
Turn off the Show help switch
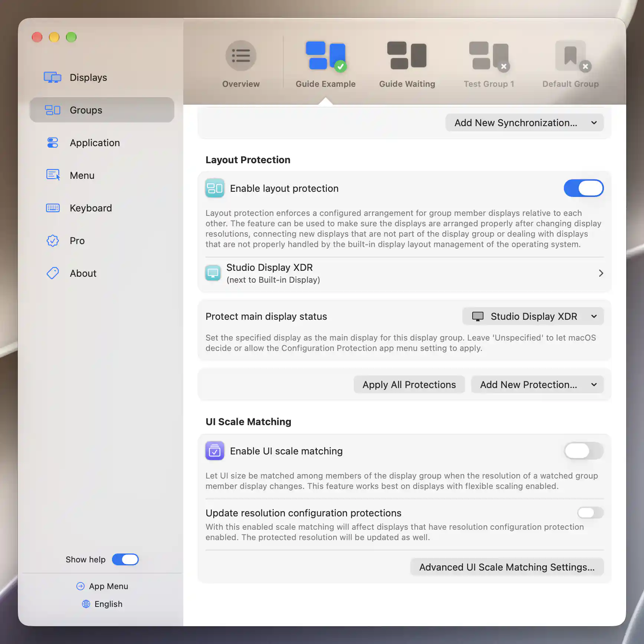(125, 559)
